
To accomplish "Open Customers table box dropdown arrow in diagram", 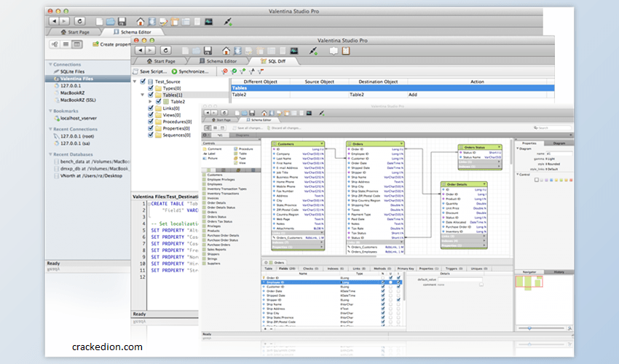I will pos(322,143).
